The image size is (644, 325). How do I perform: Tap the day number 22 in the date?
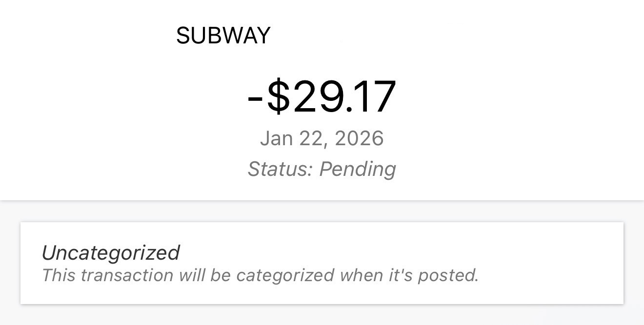pyautogui.click(x=311, y=138)
